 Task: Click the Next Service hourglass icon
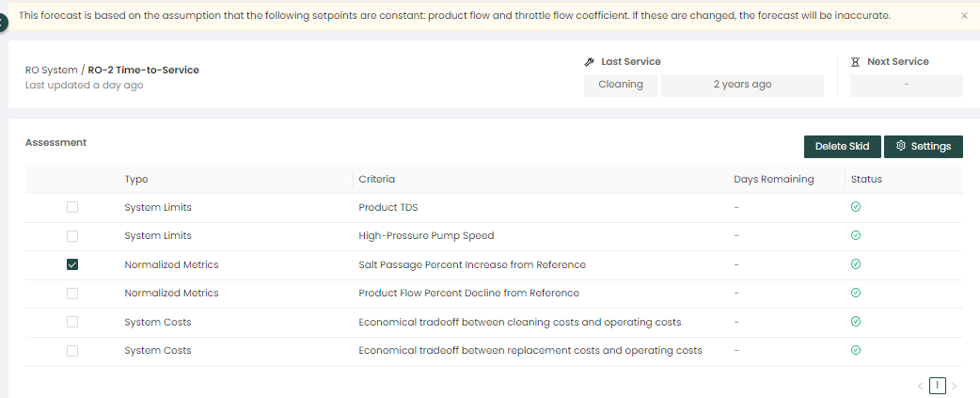[855, 62]
